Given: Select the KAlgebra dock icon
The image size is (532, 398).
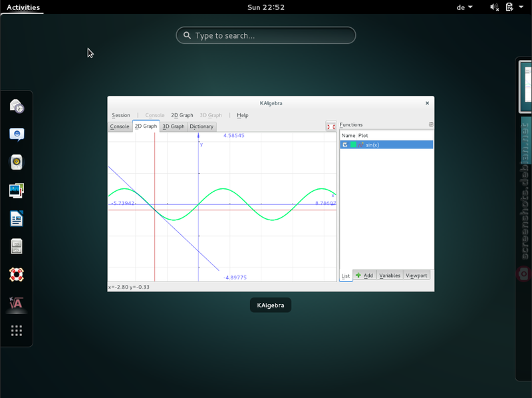Looking at the screenshot, I should [x=16, y=303].
